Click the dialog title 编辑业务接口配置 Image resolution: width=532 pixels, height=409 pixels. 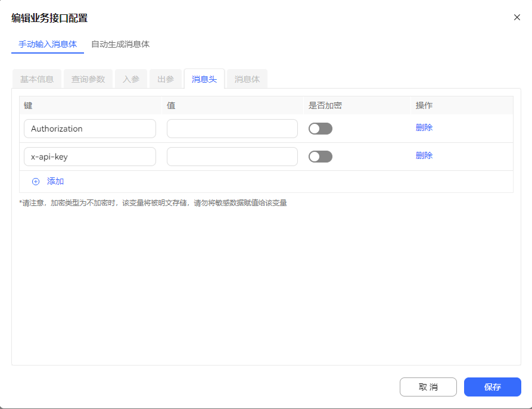coord(49,18)
